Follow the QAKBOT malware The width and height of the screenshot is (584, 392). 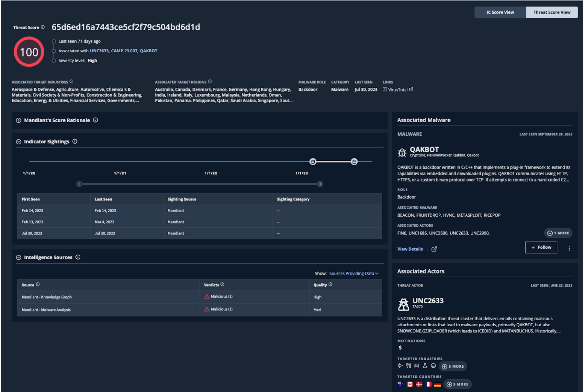click(x=541, y=247)
